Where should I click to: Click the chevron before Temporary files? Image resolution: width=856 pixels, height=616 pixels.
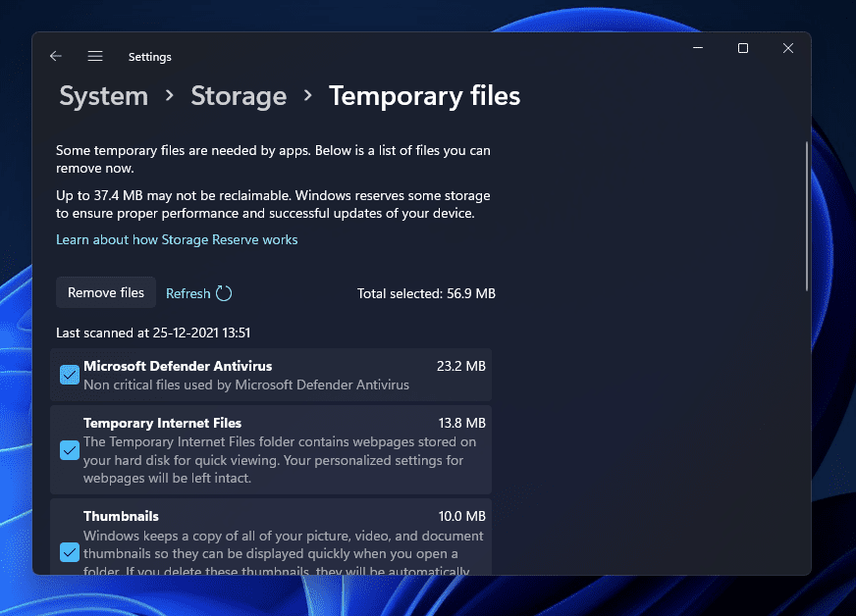click(x=308, y=96)
